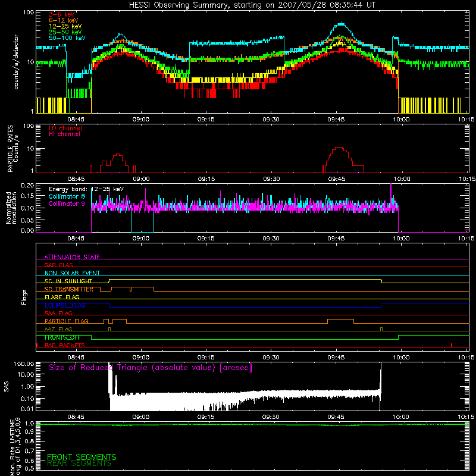Click the 'Size of Reduced Triangle' caption
This screenshot has width=476, height=476.
150,368
